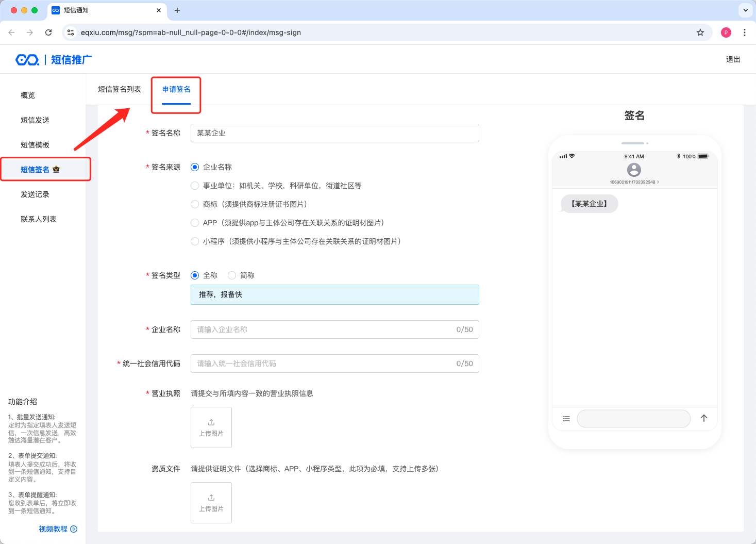Viewport: 756px width, 544px height.
Task: Click the site info icon in address bar
Action: pos(71,32)
